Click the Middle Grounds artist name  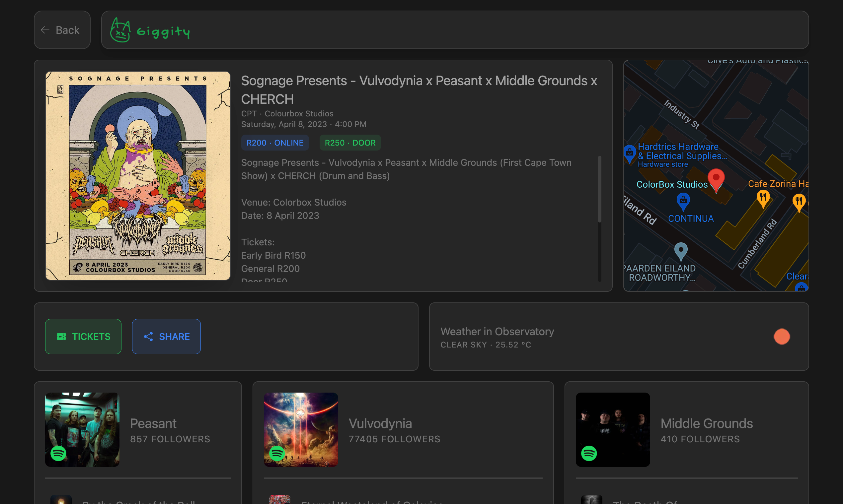pyautogui.click(x=706, y=423)
